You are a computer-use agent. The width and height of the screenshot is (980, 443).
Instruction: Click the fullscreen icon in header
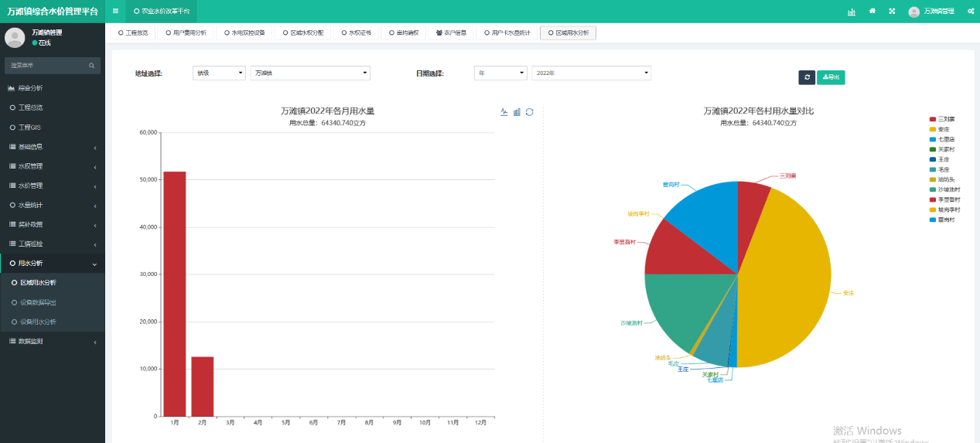click(x=891, y=12)
